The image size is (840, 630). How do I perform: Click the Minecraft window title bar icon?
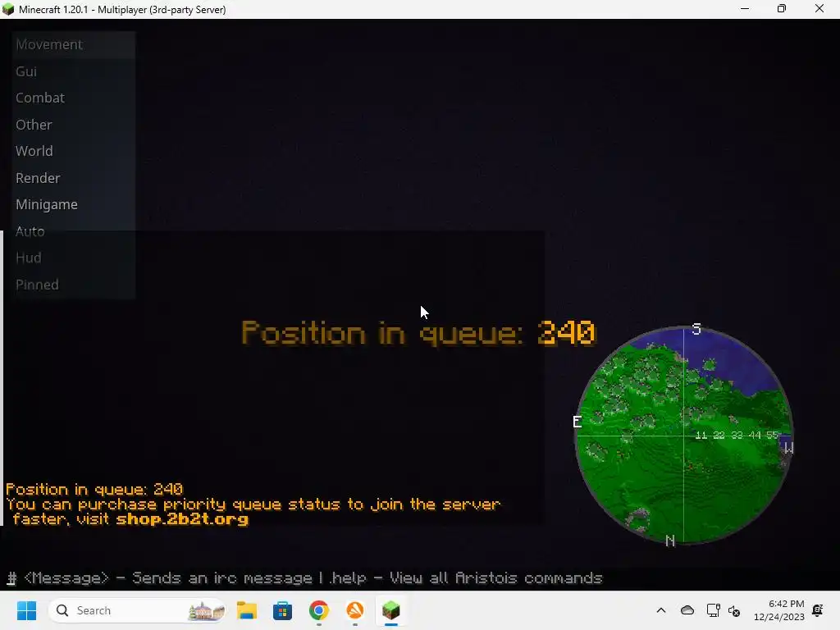pos(8,9)
